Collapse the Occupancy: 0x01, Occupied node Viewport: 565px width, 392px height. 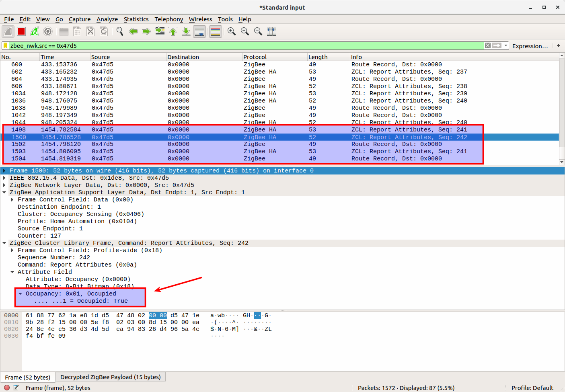click(21, 294)
